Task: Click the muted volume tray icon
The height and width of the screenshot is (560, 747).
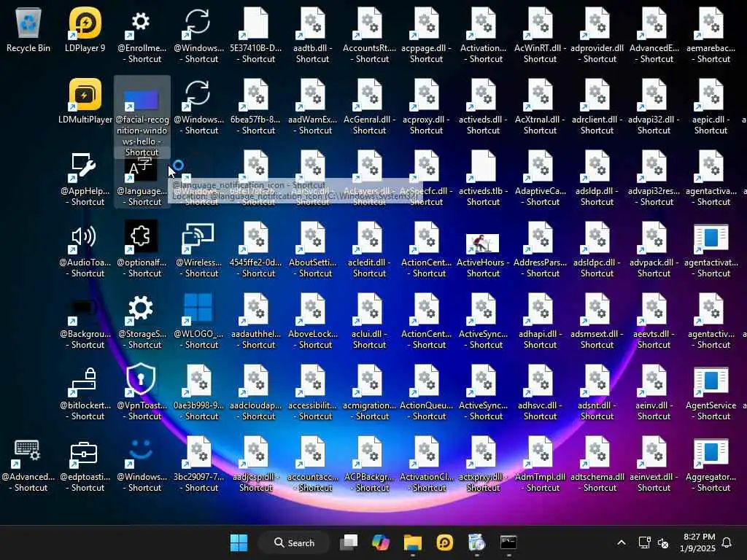Action: 662,542
